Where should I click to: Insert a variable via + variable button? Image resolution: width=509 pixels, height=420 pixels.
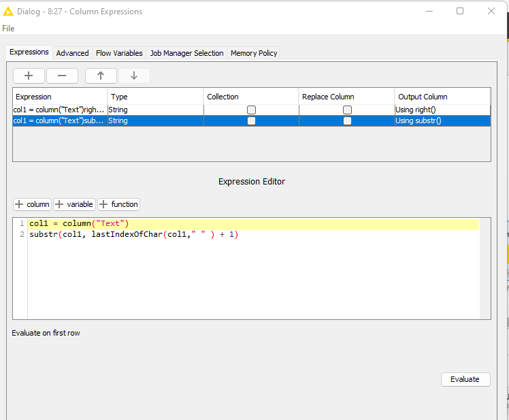point(74,204)
